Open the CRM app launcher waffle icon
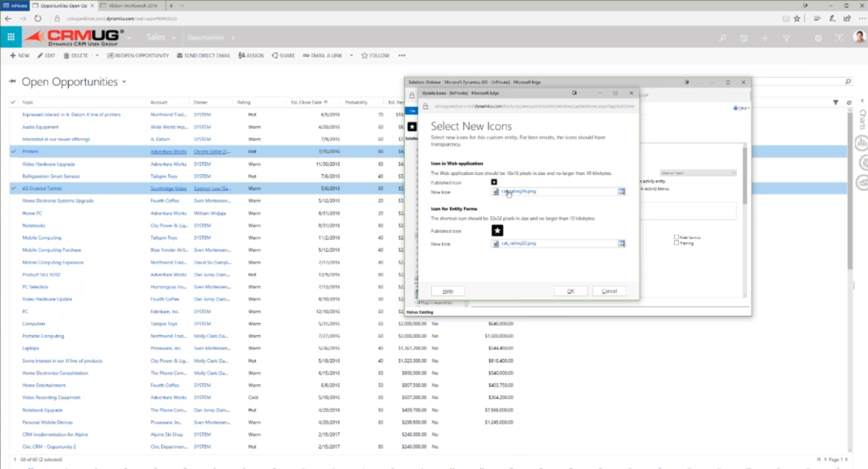The width and height of the screenshot is (868, 469). (x=10, y=37)
